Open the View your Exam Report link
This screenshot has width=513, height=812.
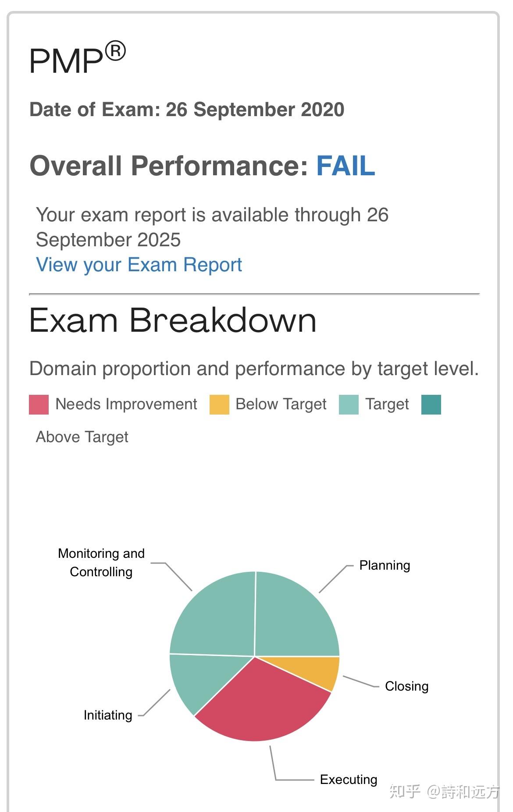[139, 265]
